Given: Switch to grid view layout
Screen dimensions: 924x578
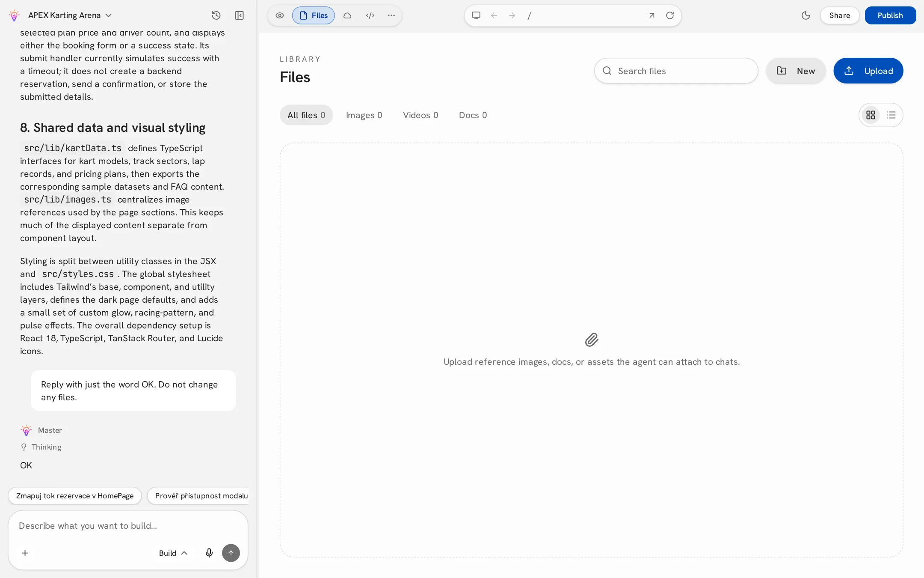Looking at the screenshot, I should (871, 115).
